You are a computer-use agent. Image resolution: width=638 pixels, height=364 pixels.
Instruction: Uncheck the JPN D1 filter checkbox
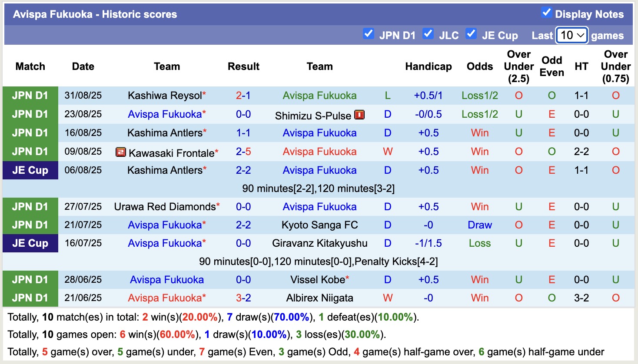tap(368, 33)
